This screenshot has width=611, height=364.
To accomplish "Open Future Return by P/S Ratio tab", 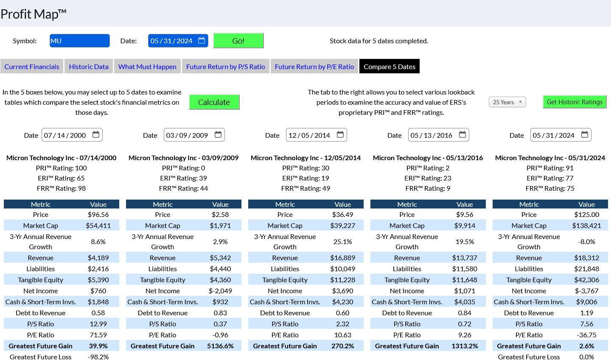I will (x=225, y=67).
